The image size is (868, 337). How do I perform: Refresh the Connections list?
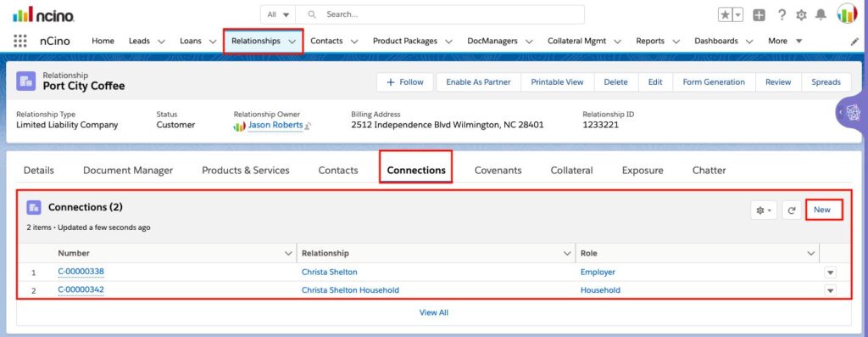coord(792,210)
